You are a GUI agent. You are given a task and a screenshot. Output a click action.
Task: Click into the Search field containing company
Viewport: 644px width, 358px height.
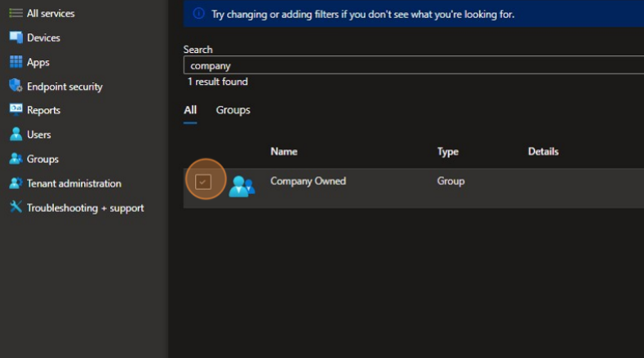click(408, 65)
